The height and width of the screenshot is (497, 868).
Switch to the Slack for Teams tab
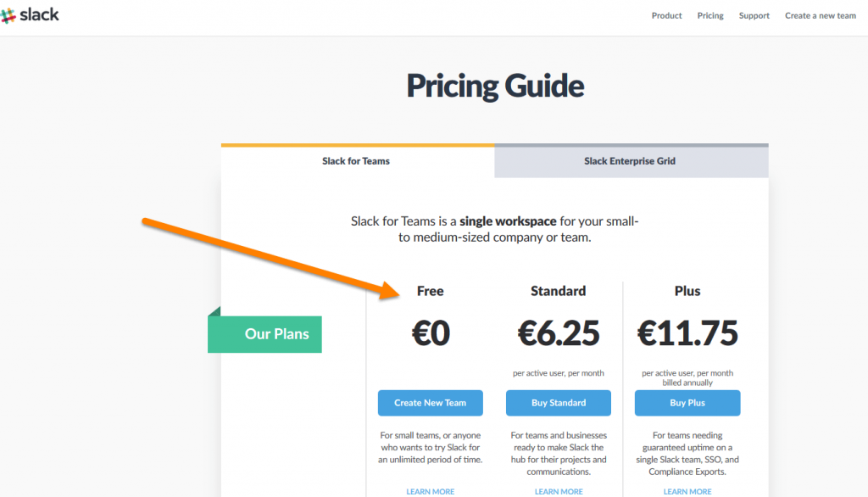(x=356, y=161)
